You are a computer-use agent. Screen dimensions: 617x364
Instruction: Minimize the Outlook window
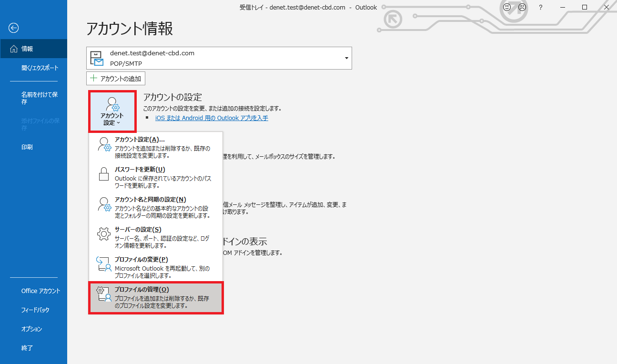[562, 7]
